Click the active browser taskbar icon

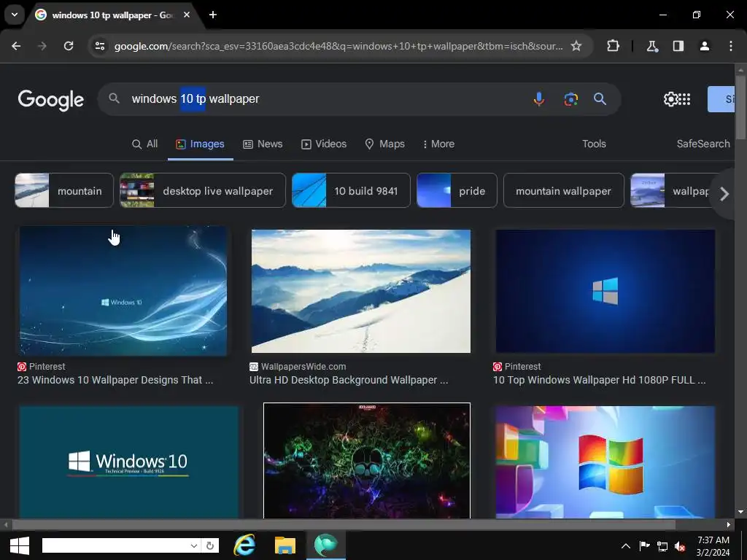click(x=326, y=545)
